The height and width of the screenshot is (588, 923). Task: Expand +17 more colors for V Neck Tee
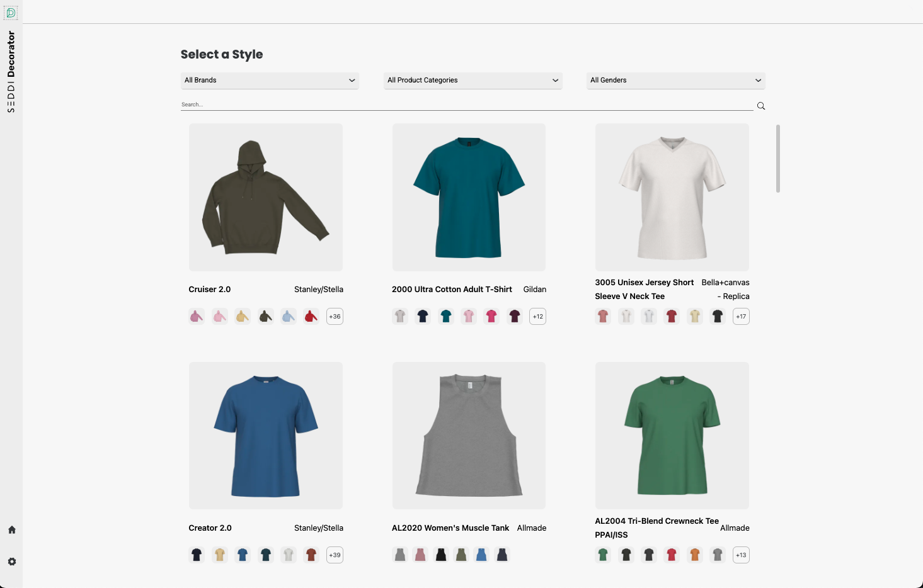coord(741,316)
